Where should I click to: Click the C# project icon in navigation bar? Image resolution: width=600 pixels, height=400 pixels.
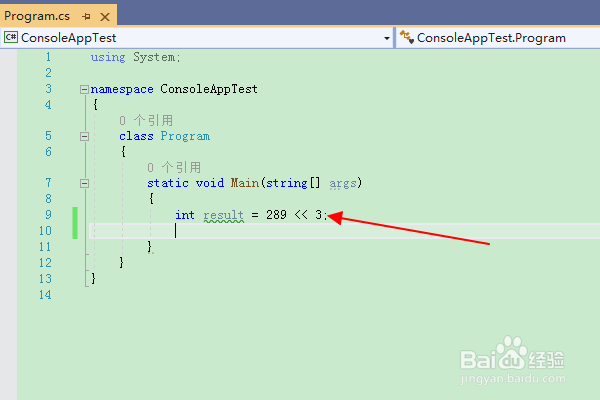(11, 37)
